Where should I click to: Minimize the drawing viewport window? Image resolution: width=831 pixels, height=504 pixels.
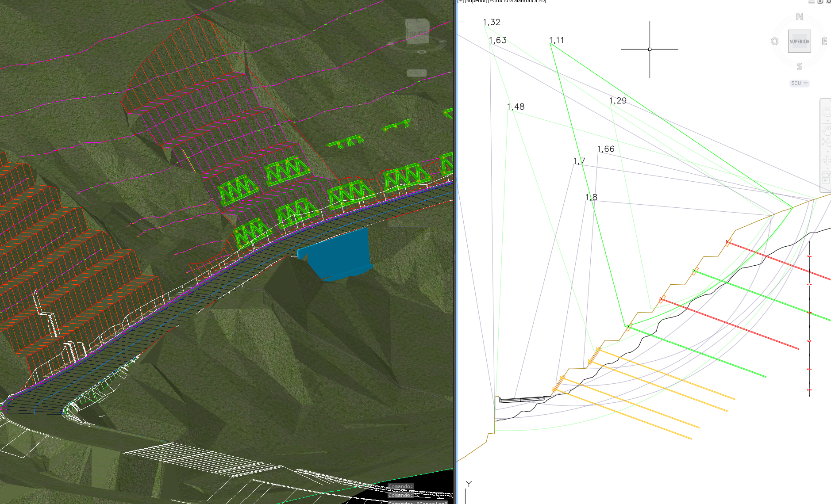pos(811,2)
